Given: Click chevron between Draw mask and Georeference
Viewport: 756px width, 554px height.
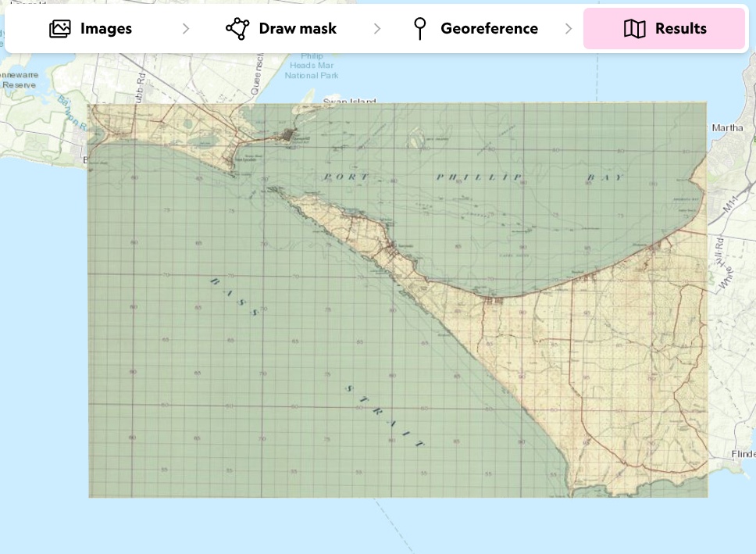Looking at the screenshot, I should click(377, 29).
